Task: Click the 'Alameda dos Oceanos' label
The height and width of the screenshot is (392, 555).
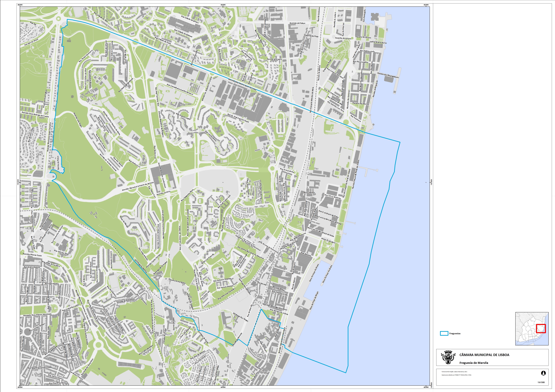Action: tap(348, 99)
